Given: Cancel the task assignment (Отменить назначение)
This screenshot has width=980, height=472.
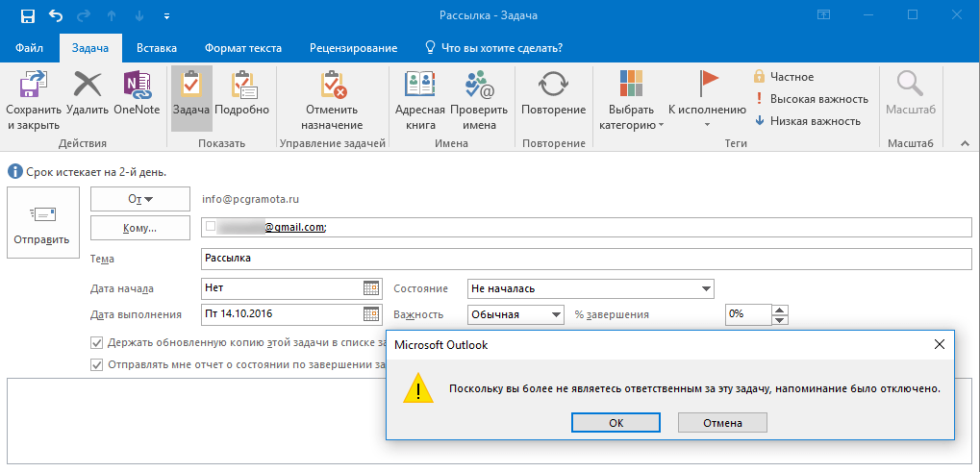Looking at the screenshot, I should (332, 100).
